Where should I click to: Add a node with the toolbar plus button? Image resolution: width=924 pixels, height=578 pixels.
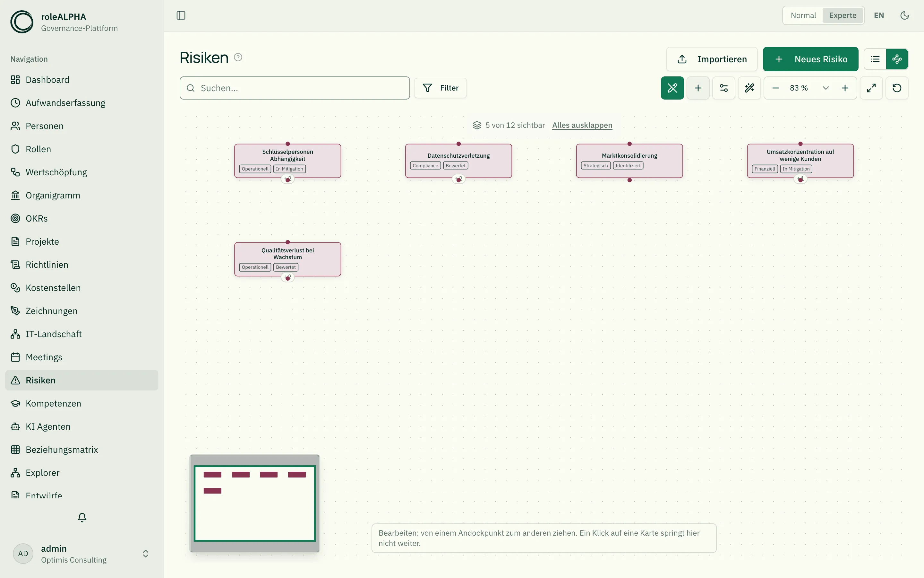(698, 88)
